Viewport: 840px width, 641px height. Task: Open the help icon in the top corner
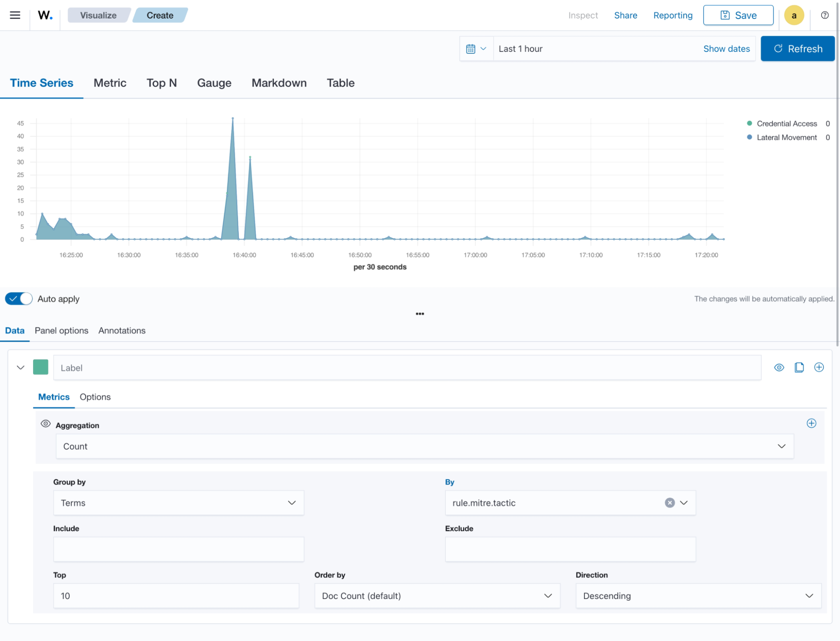click(824, 15)
